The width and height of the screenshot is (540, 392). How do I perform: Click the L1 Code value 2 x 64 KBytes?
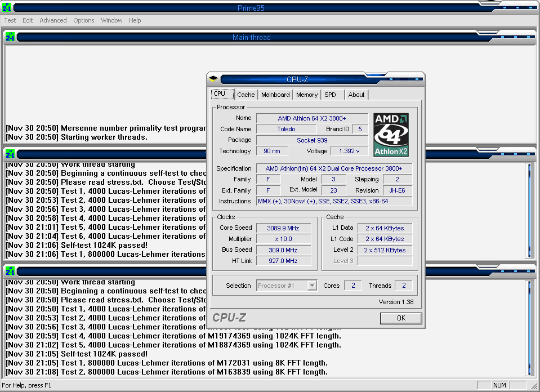click(x=385, y=239)
